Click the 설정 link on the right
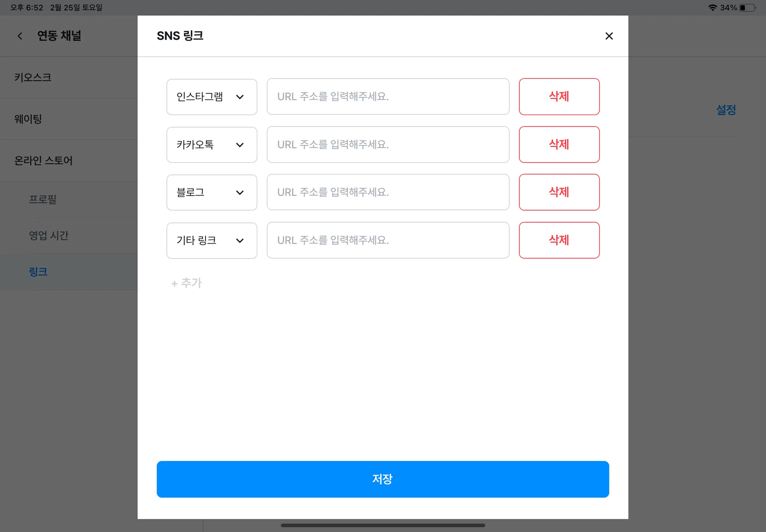 click(x=726, y=110)
